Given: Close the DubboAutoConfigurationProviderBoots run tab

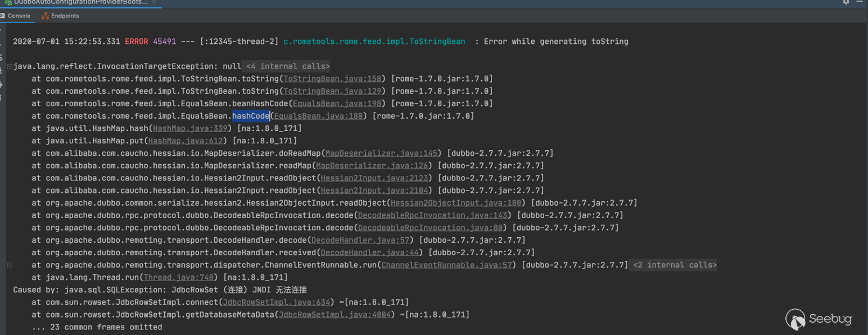Looking at the screenshot, I should coord(155,2).
